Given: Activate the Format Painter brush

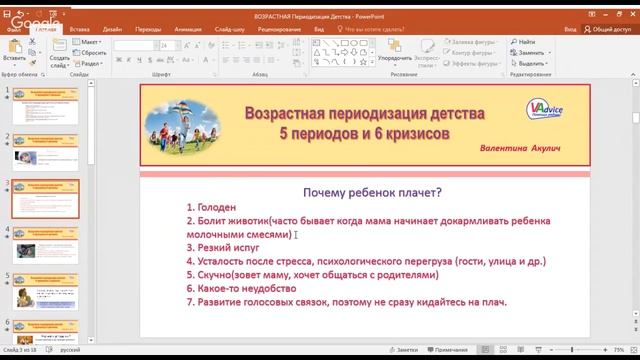Looking at the screenshot, I should 32,63.
